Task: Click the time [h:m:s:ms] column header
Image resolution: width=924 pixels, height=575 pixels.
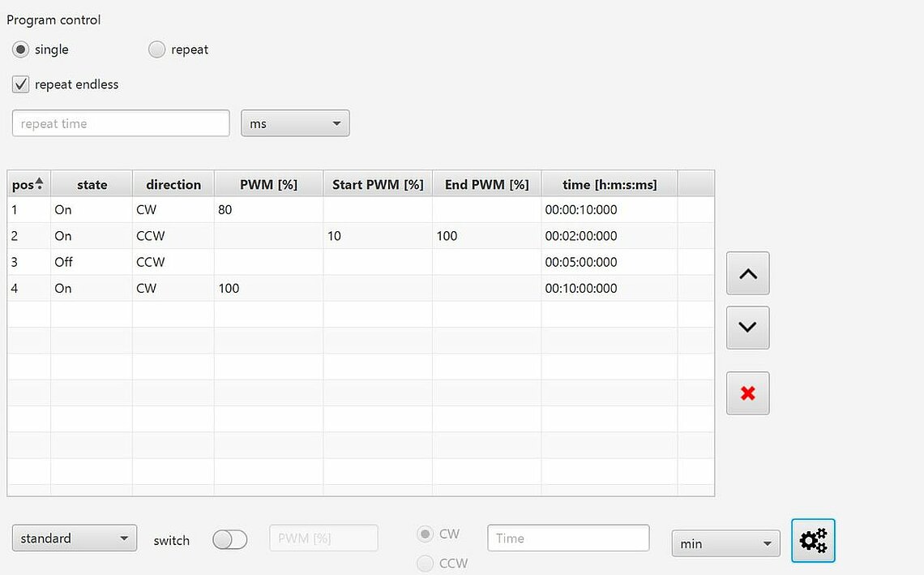Action: coord(609,184)
